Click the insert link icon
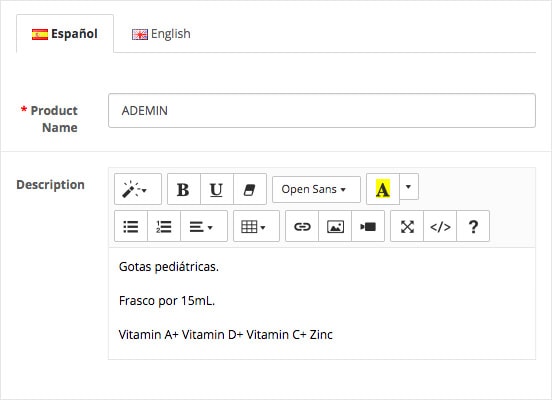552x400 pixels. click(x=302, y=226)
